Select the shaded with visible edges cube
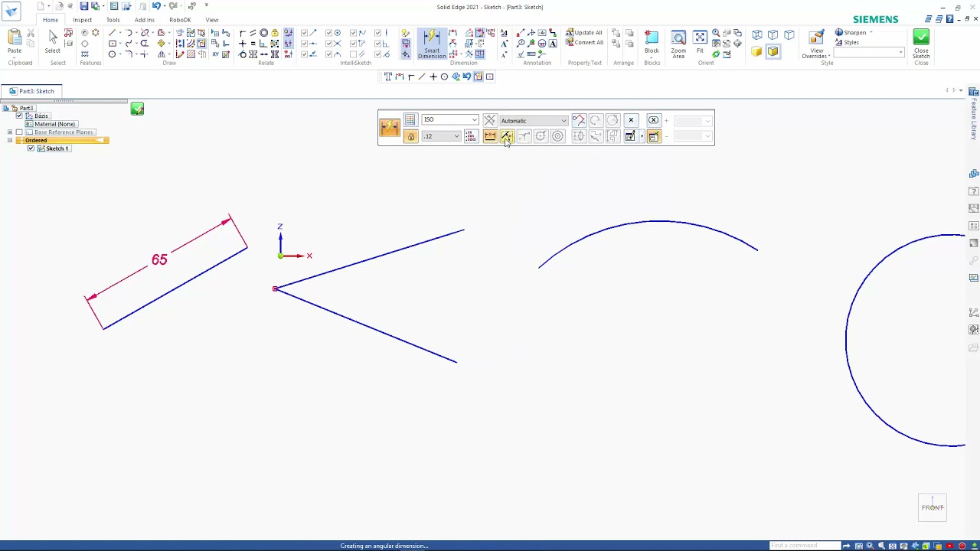 click(x=773, y=51)
